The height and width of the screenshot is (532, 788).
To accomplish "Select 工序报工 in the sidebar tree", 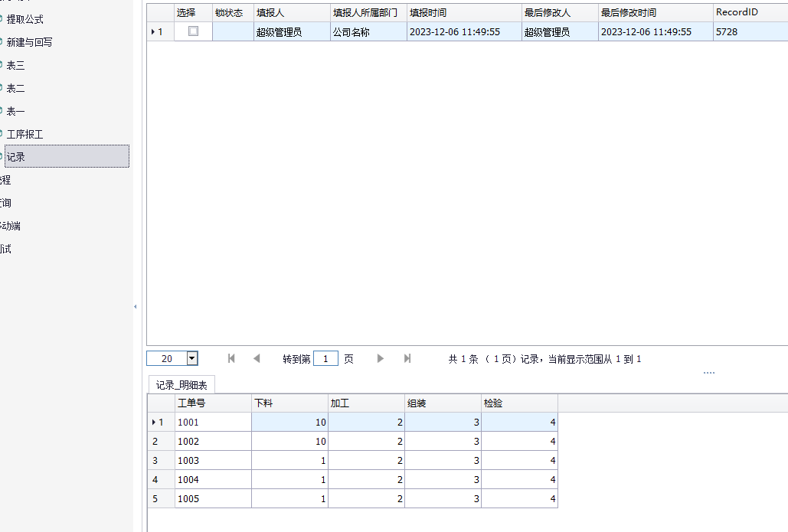I will (25, 134).
